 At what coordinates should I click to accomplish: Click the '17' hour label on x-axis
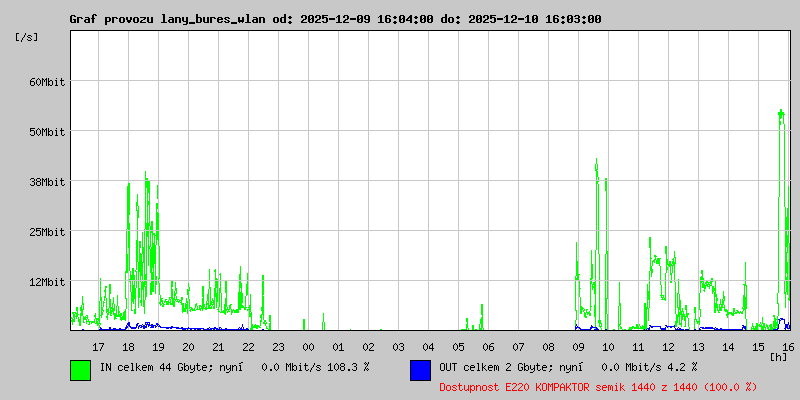click(x=98, y=347)
